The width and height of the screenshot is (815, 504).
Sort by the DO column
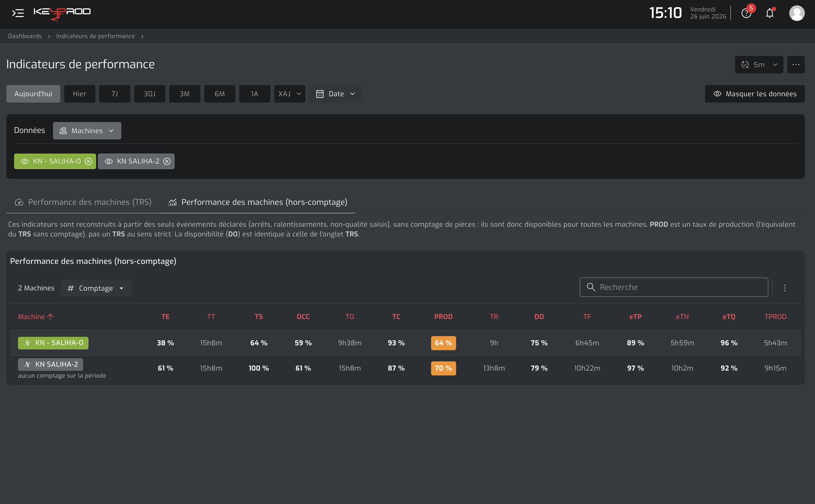[x=539, y=317]
